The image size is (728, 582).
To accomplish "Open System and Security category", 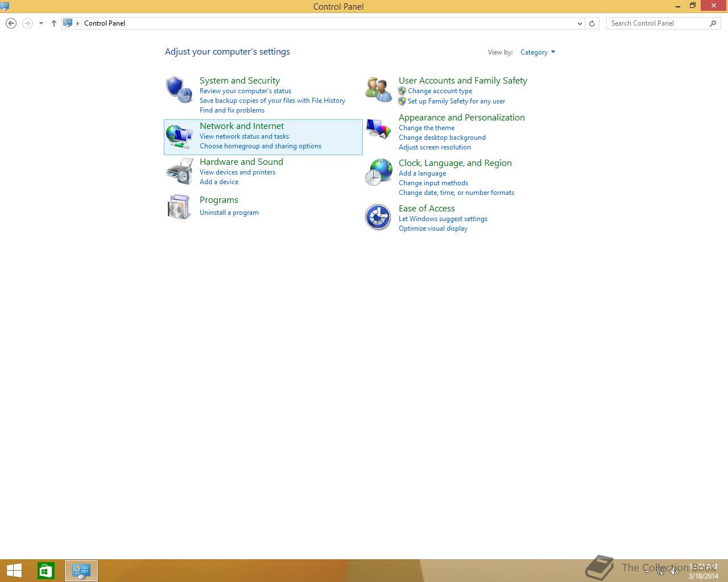I will (x=239, y=81).
